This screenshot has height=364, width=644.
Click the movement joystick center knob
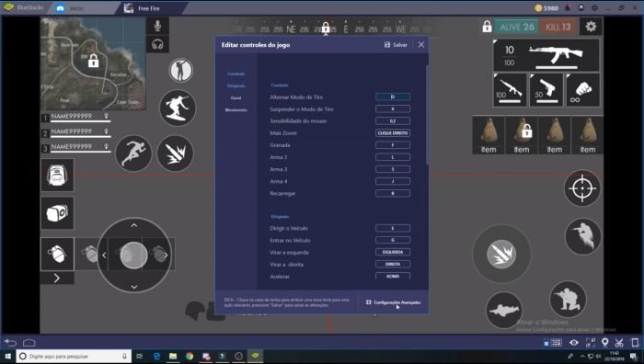(x=133, y=256)
